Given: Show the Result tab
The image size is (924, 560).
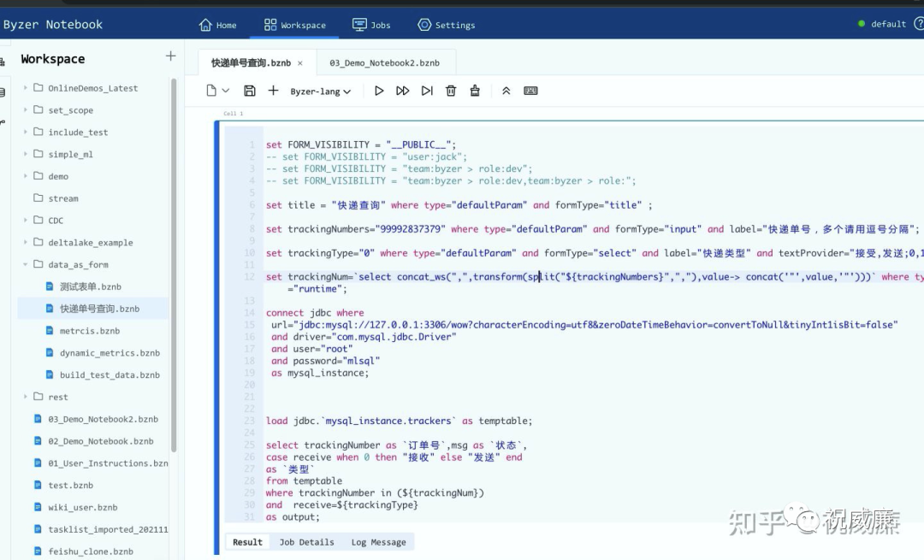Looking at the screenshot, I should (247, 542).
